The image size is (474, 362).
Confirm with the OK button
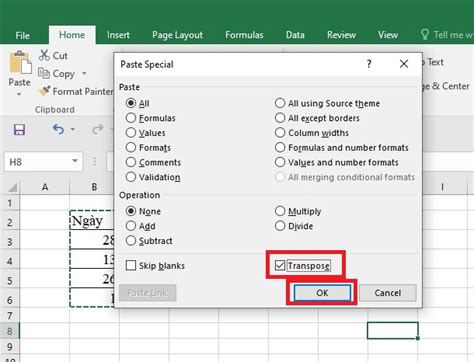pos(322,293)
